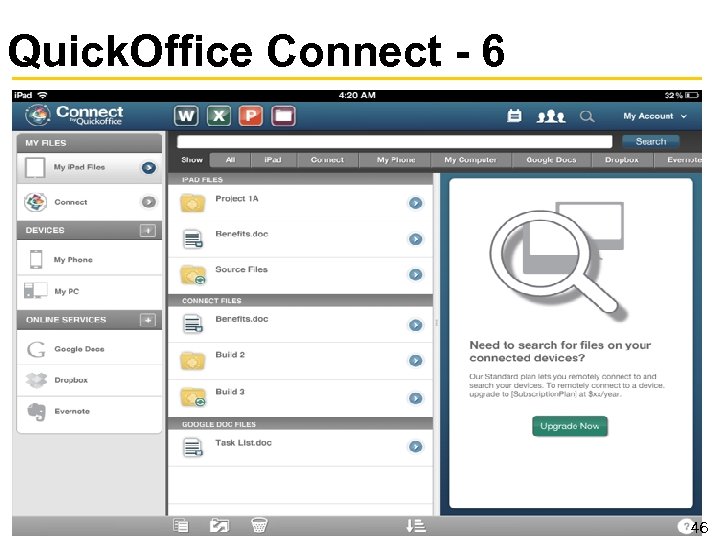This screenshot has width=720, height=540.
Task: Click the Project 1A file name
Action: (237, 198)
